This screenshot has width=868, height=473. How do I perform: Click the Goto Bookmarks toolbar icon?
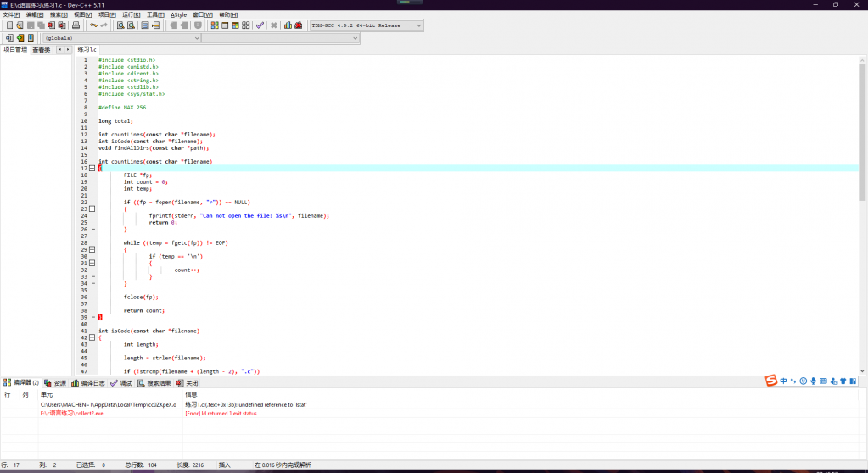(31, 38)
